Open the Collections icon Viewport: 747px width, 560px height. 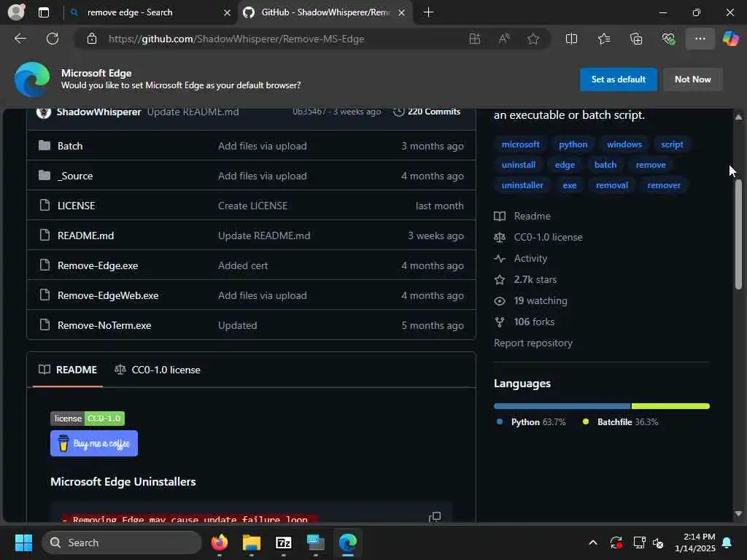pos(636,39)
